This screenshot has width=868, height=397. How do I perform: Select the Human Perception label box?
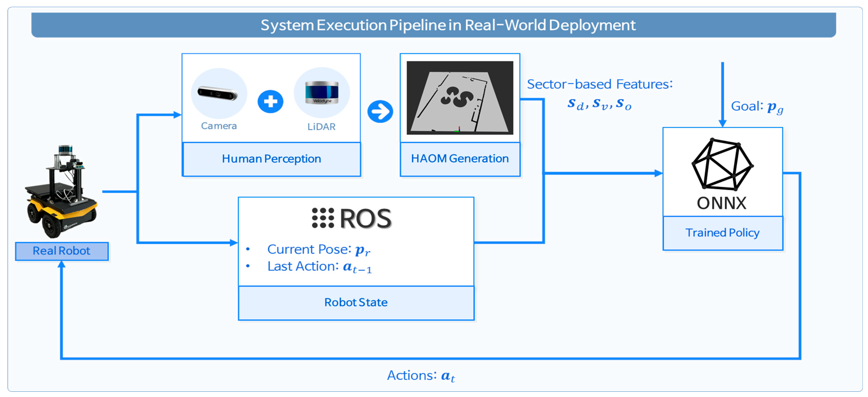(271, 159)
